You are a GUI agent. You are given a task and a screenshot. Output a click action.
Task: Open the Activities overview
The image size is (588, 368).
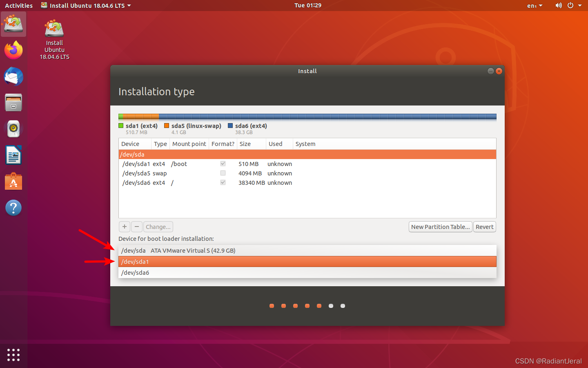[x=19, y=5]
